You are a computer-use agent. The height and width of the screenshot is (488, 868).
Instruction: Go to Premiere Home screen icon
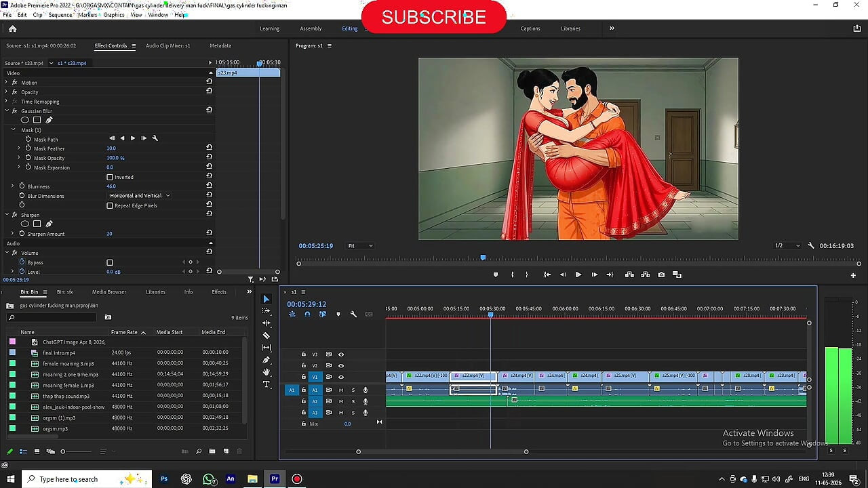(12, 28)
